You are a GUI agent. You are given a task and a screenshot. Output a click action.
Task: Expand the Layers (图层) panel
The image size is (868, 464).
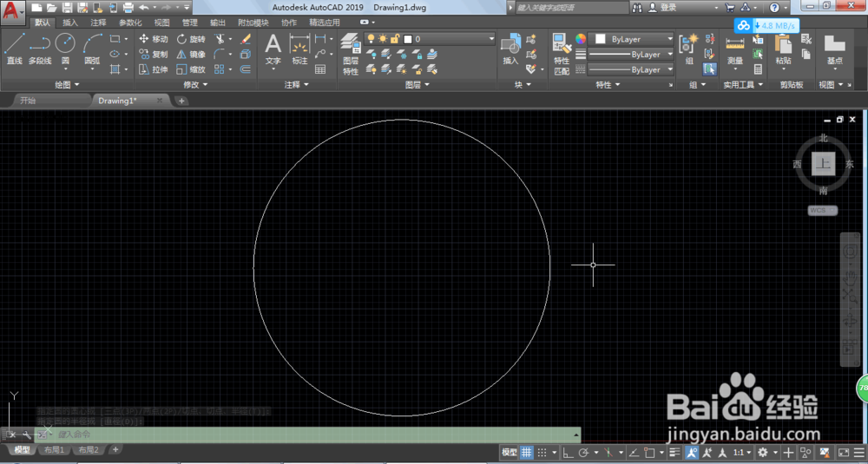coord(418,85)
